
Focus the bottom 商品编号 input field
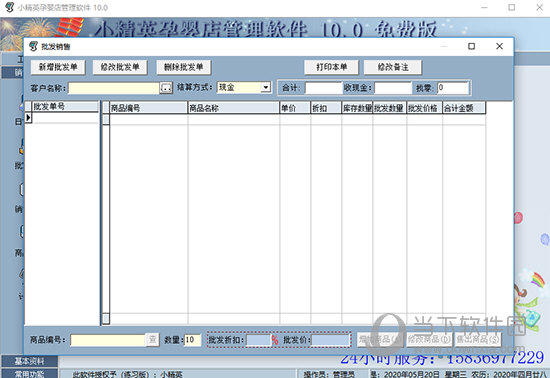(108, 340)
